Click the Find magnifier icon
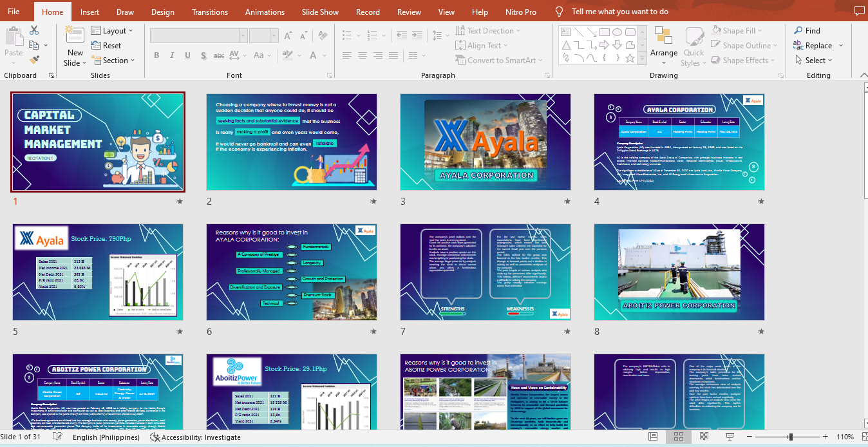 tap(798, 30)
